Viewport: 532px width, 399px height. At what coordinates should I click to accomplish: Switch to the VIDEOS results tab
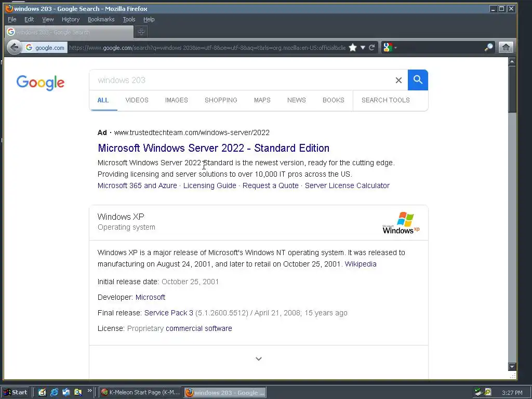click(137, 100)
